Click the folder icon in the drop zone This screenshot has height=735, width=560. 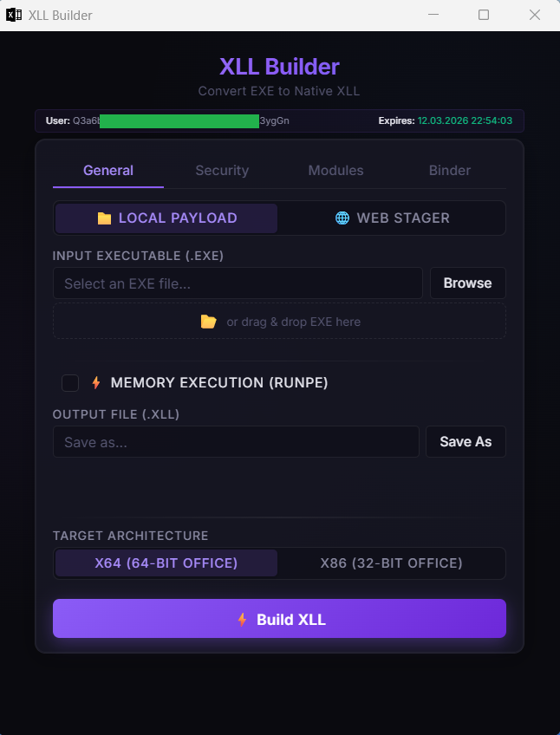point(208,321)
